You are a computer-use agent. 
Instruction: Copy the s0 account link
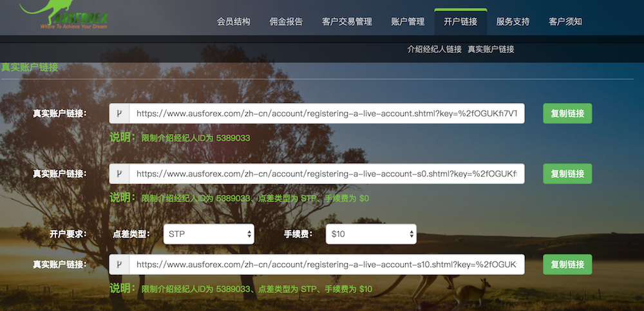pos(567,174)
